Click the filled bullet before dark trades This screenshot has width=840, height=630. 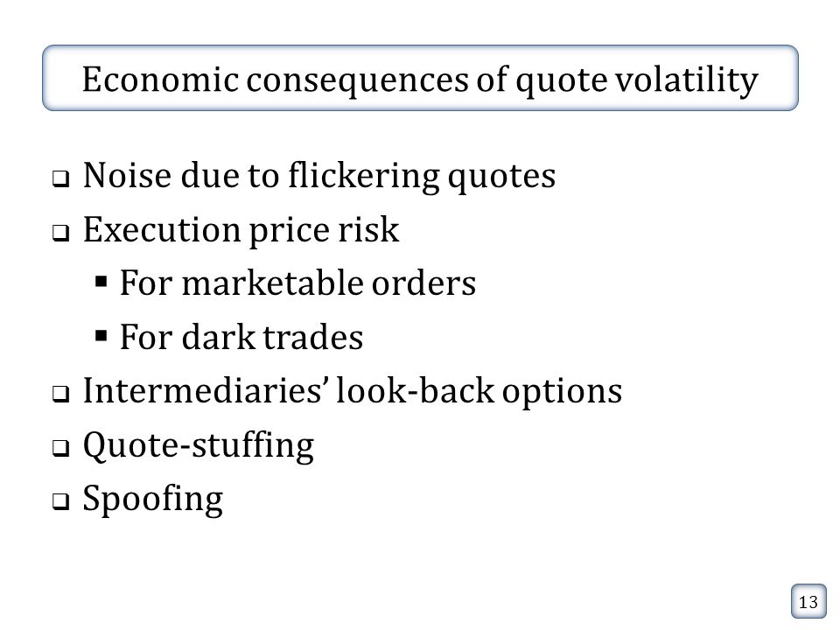[x=101, y=336]
